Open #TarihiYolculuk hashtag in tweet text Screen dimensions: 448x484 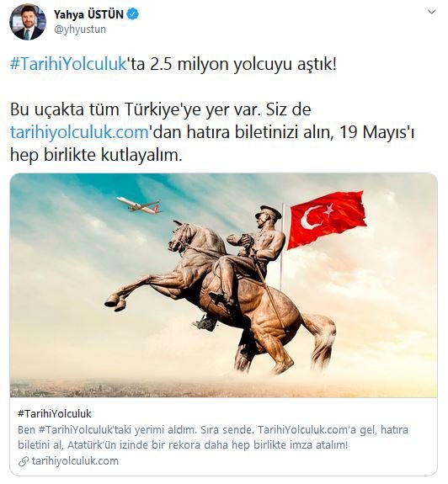click(x=68, y=64)
